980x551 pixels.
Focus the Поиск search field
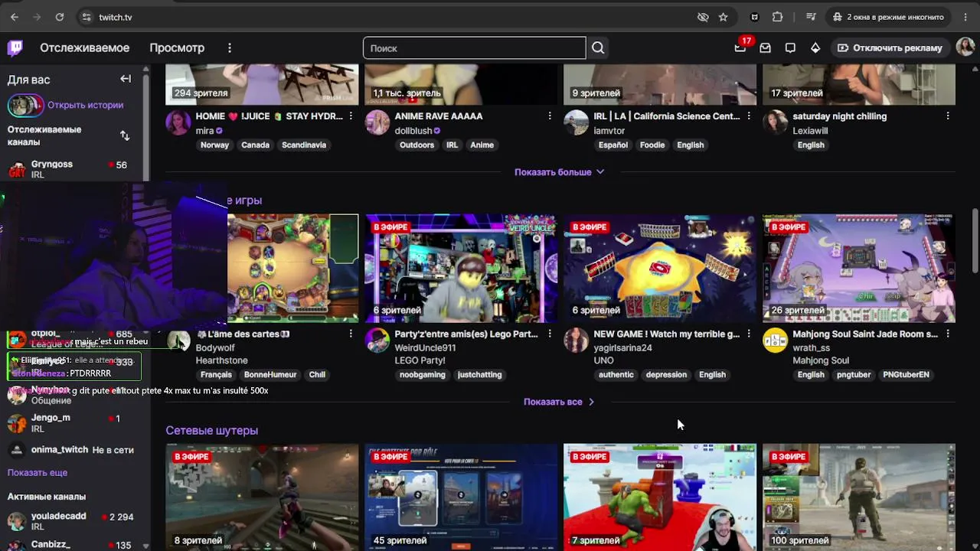475,48
